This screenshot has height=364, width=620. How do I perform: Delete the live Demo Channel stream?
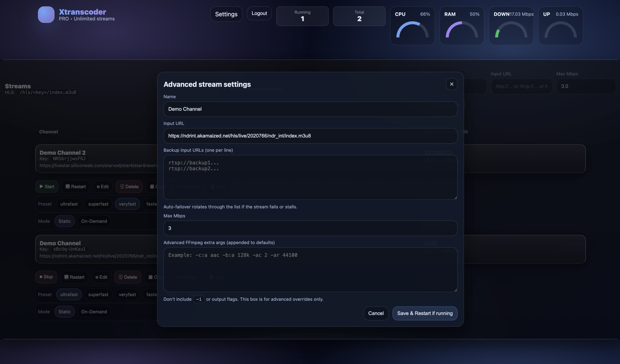(127, 277)
